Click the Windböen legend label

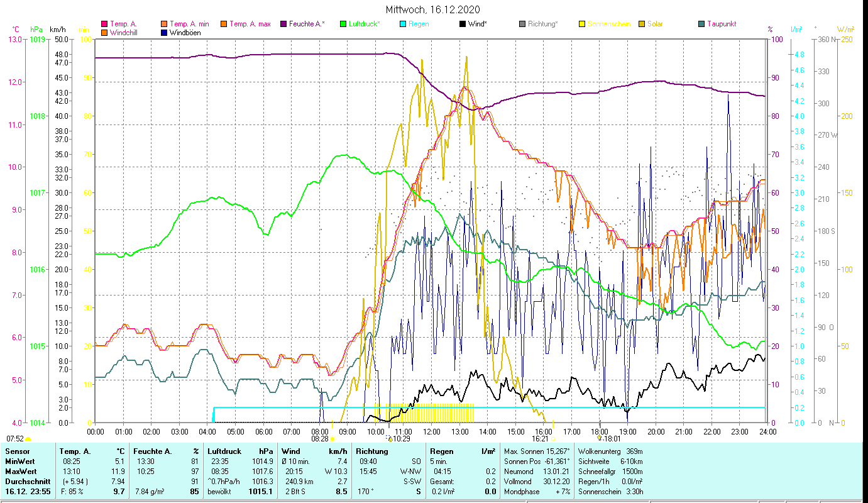pyautogui.click(x=185, y=33)
